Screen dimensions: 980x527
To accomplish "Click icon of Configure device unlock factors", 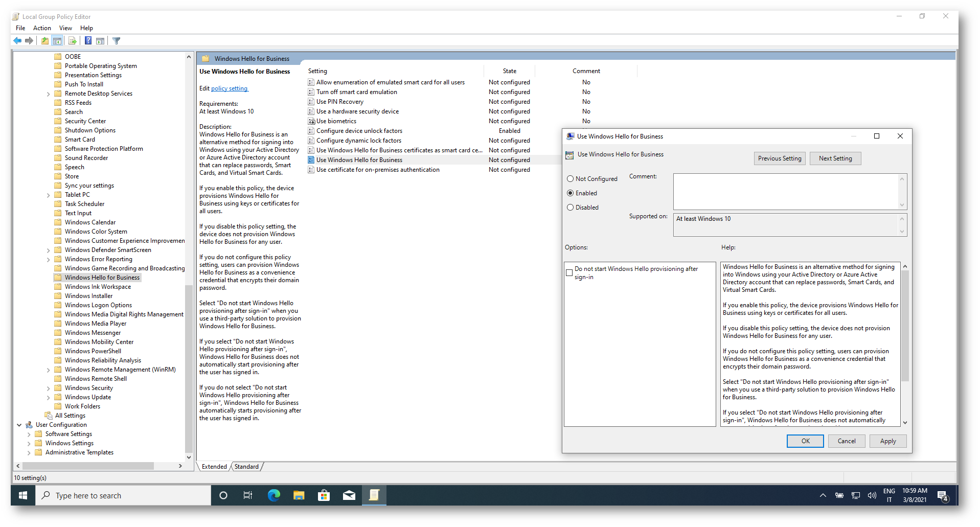I will [x=311, y=131].
